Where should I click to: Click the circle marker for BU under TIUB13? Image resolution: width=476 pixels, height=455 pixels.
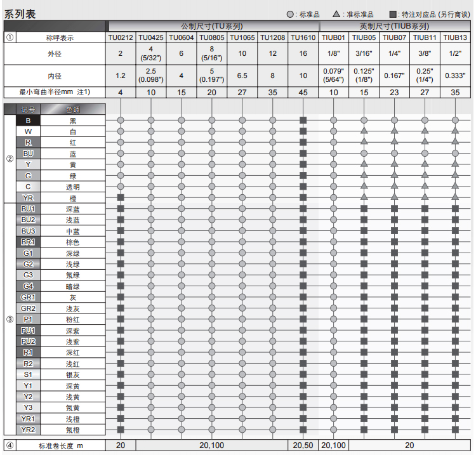[x=455, y=154]
